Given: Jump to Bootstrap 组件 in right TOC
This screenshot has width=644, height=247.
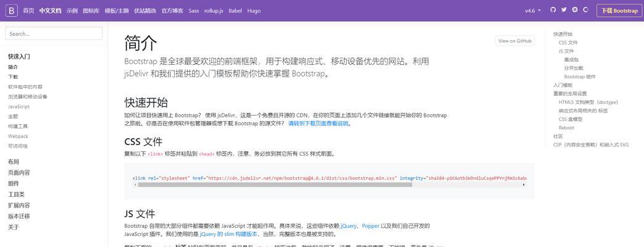Looking at the screenshot, I should coord(580,77).
